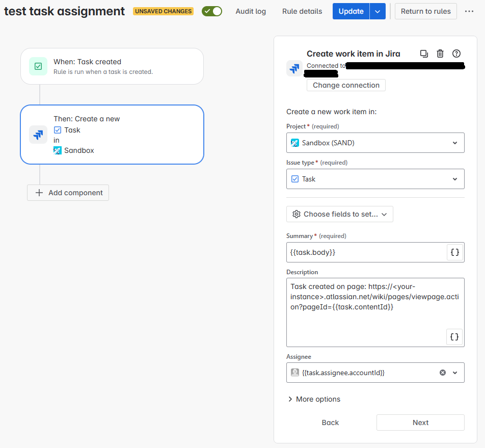Click the Task checkbox icon in action card

[58, 130]
